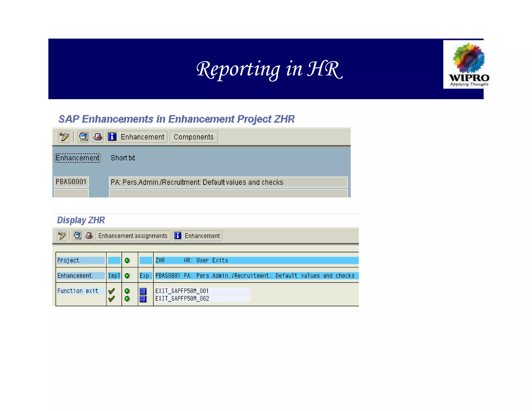Toggle checkmark for EXIT_SAPFP50M_002
Screen dimensions: 532x411
point(112,299)
